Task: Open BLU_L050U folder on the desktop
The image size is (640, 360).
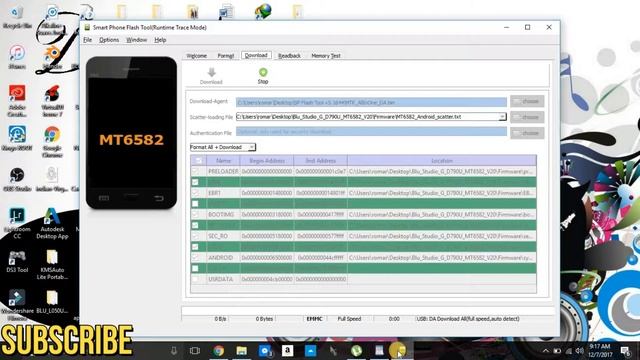Action: point(52,302)
